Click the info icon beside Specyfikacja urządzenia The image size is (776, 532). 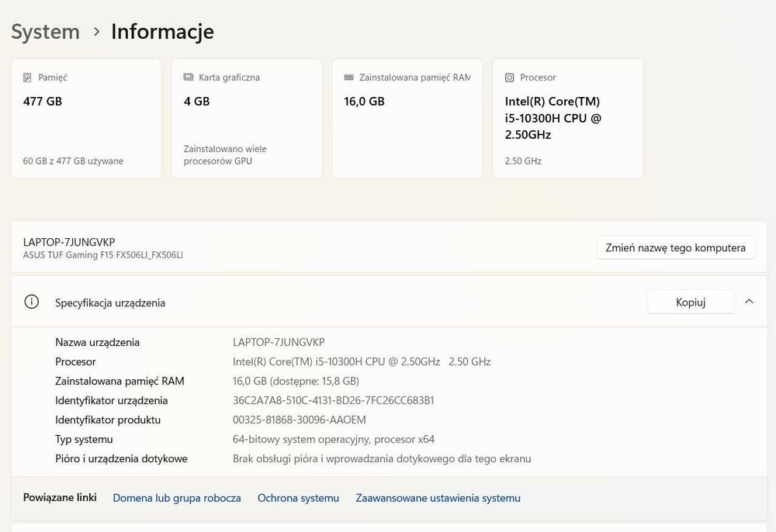[x=32, y=302]
